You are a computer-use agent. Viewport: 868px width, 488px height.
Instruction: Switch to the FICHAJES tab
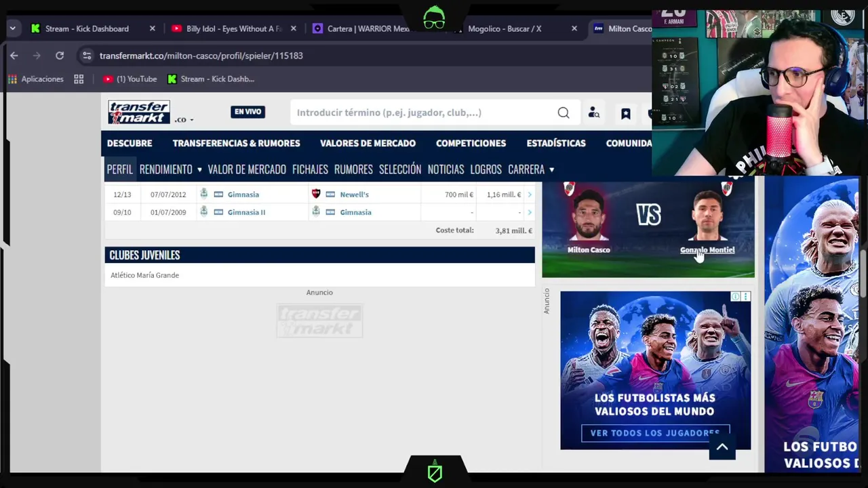tap(310, 169)
